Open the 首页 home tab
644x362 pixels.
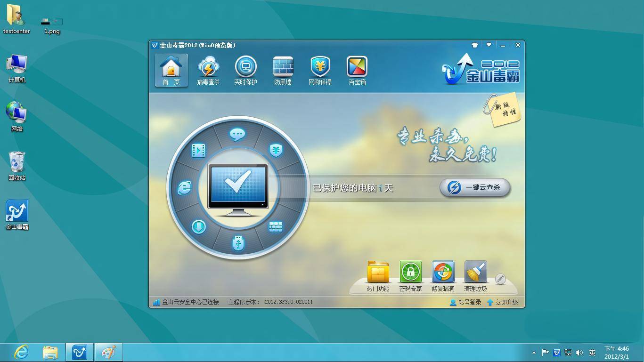171,71
